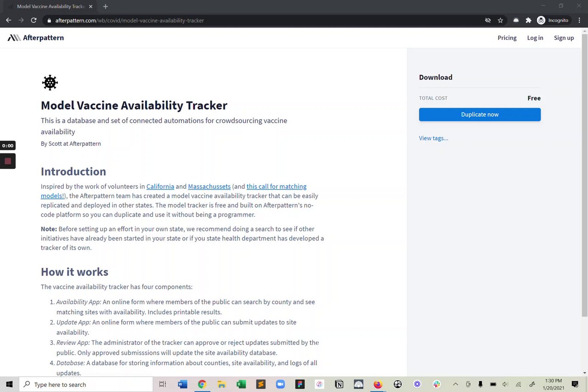588x392 pixels.
Task: Click Log in at the top
Action: pyautogui.click(x=535, y=38)
